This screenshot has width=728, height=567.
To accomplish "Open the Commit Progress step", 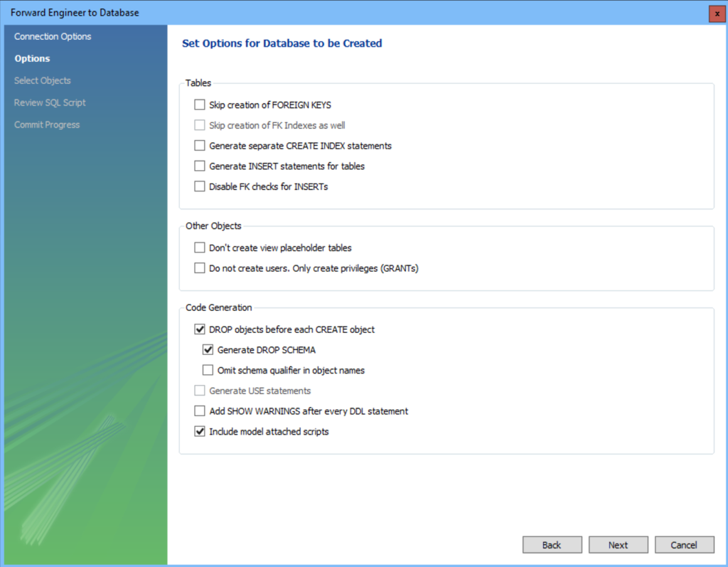I will pos(47,124).
